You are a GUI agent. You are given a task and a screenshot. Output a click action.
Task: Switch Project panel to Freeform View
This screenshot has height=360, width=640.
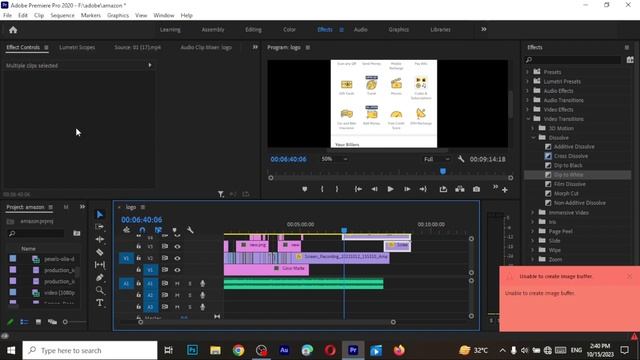point(52,322)
